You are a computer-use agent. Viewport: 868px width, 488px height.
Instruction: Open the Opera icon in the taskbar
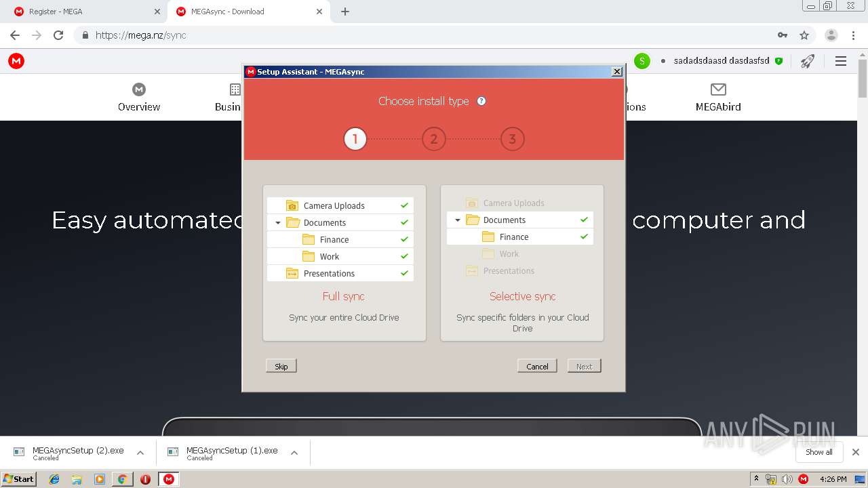tap(145, 479)
